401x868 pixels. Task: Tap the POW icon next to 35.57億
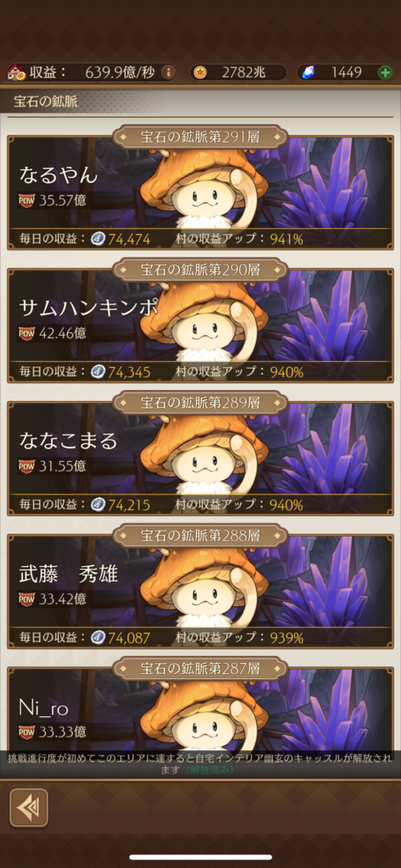[x=26, y=200]
